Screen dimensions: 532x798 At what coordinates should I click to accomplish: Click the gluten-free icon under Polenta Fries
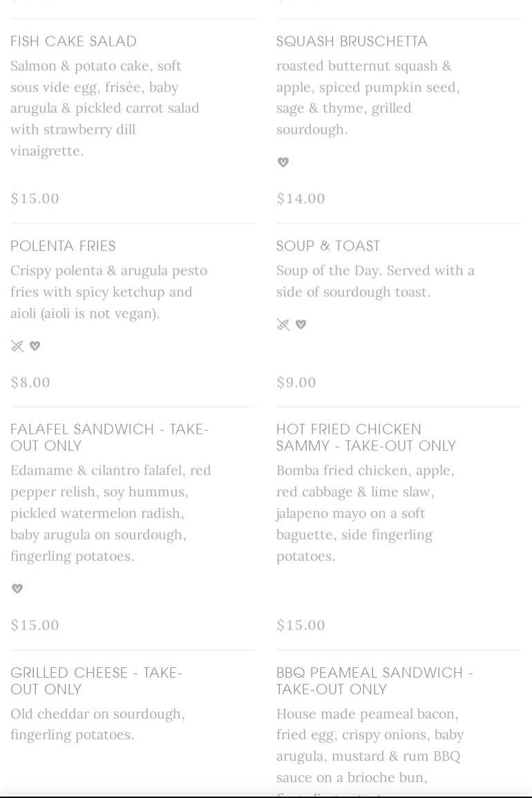point(17,346)
